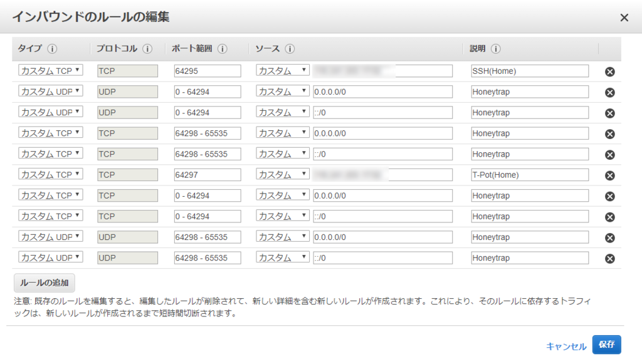Screen dimensions: 642x364
Task: Edit the port range field containing 64297
Action: (x=208, y=175)
